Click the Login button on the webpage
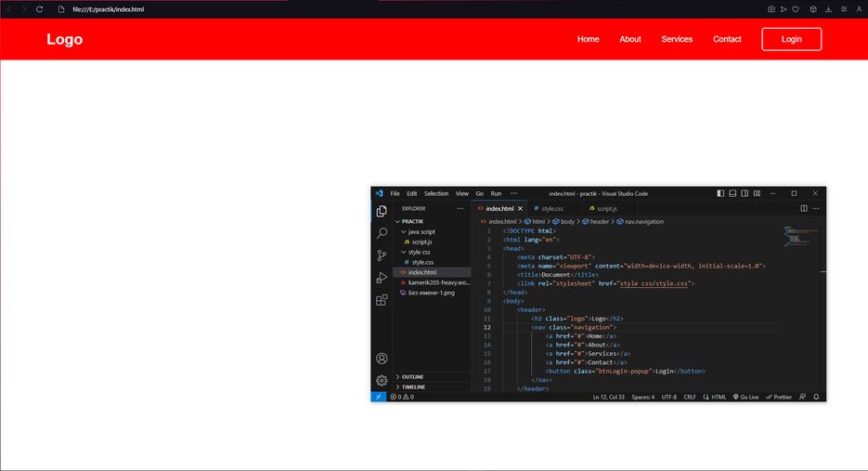868x471 pixels. tap(791, 39)
